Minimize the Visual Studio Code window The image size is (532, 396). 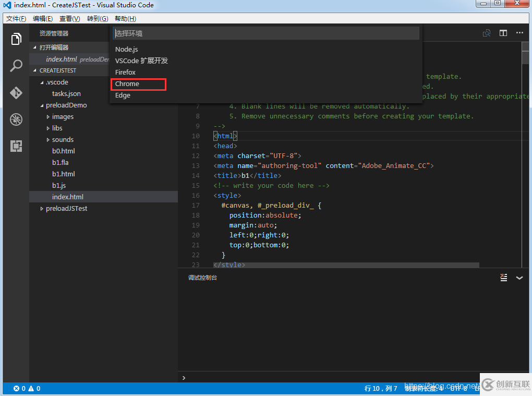click(483, 4)
